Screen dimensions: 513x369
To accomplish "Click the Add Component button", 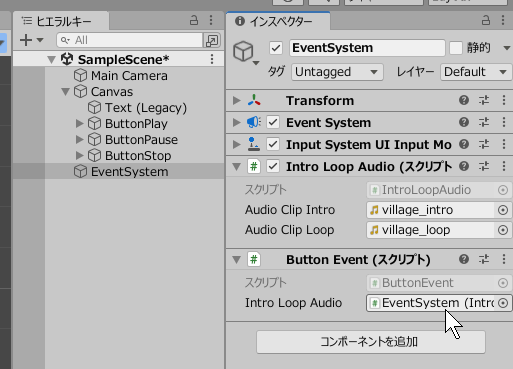I will [371, 342].
